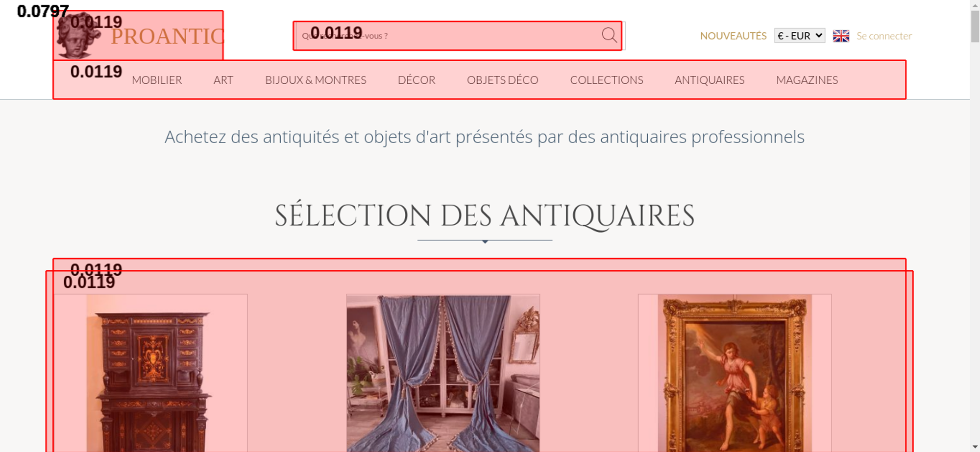Go to OBJETS DÉCO category

502,80
